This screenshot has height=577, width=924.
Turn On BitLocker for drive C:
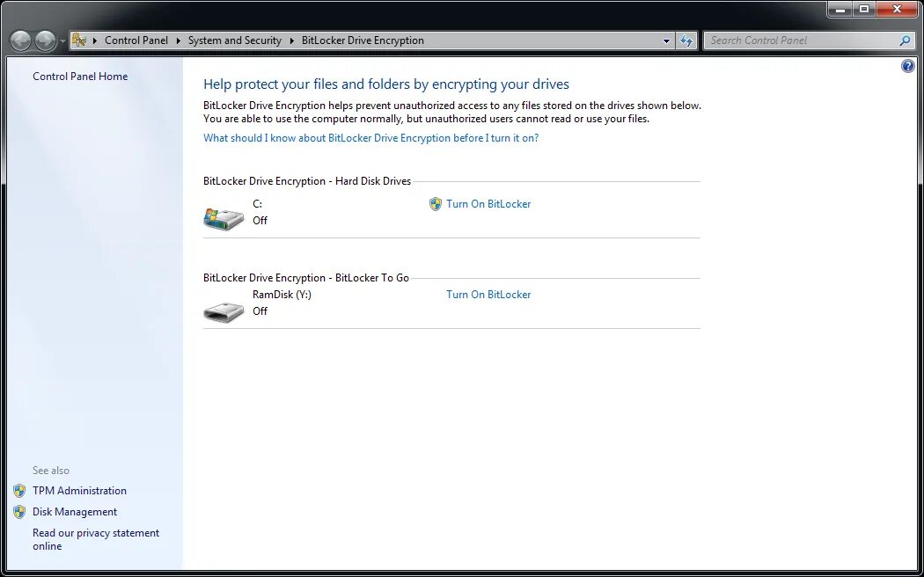pos(488,204)
